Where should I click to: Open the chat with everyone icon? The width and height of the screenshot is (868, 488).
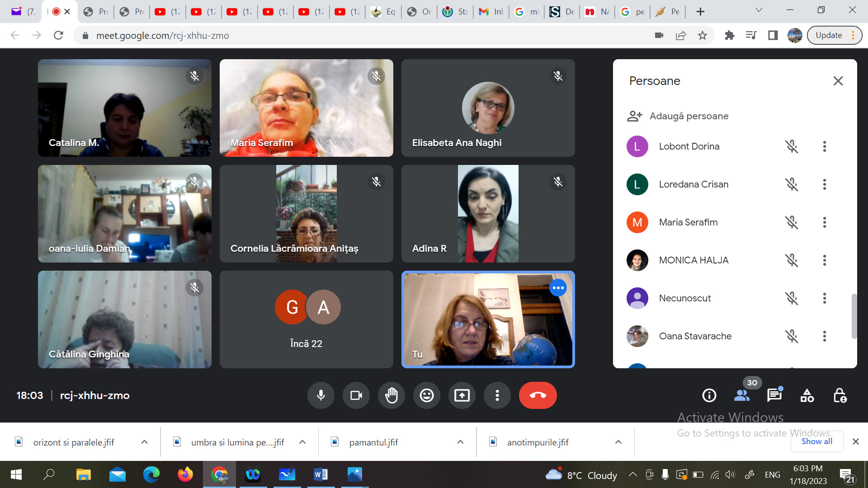tap(774, 395)
